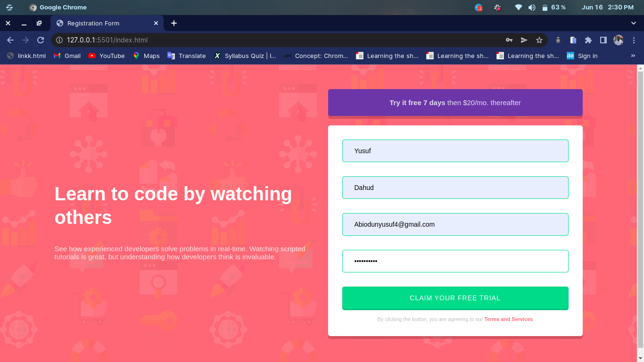Open the Terms and Services link
Screen dimensions: 644x362
tap(508, 319)
